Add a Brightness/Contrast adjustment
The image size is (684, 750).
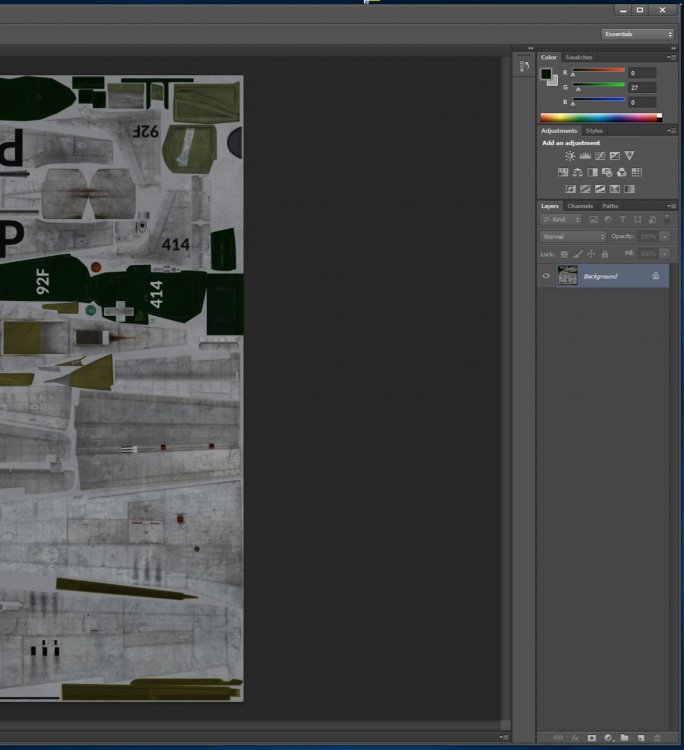(570, 156)
